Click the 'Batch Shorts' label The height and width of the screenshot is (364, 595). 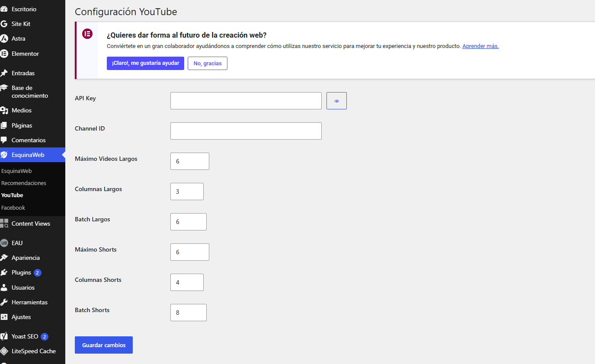(92, 310)
